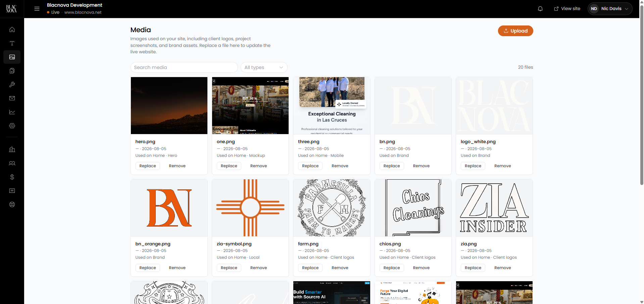
Task: Open the text content icon in sidebar
Action: 12,43
